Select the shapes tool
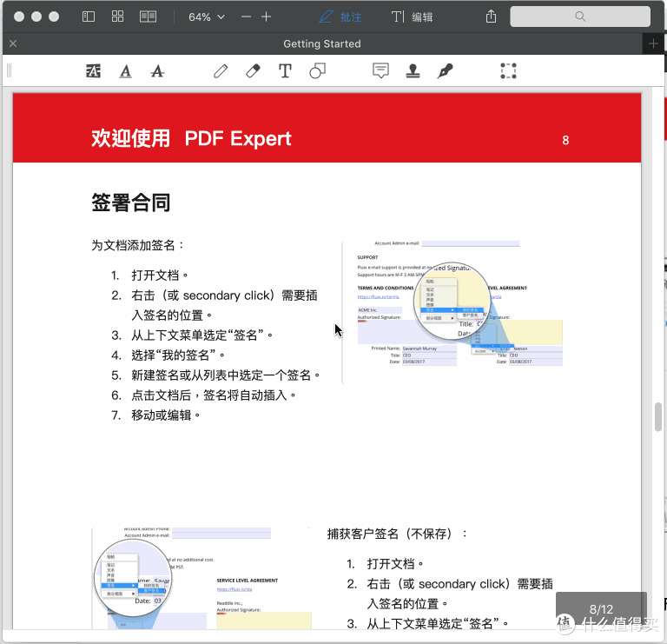 click(x=317, y=71)
